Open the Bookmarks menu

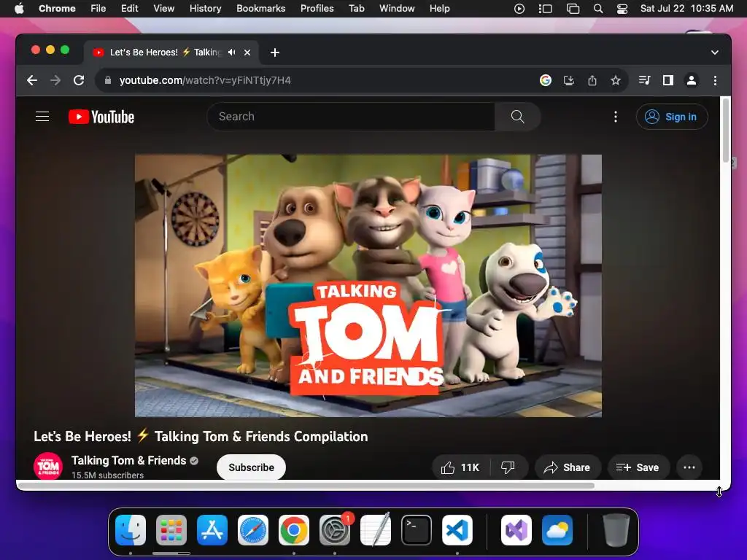click(x=260, y=9)
